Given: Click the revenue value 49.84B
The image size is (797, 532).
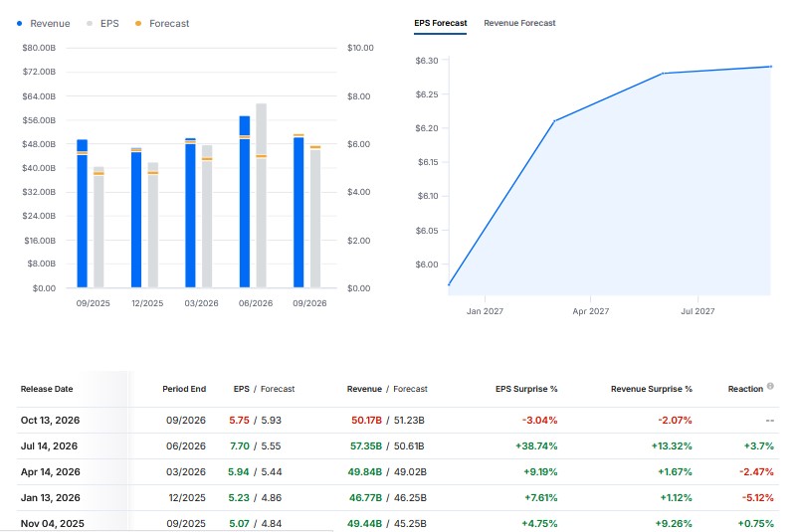Looking at the screenshot, I should point(365,472).
